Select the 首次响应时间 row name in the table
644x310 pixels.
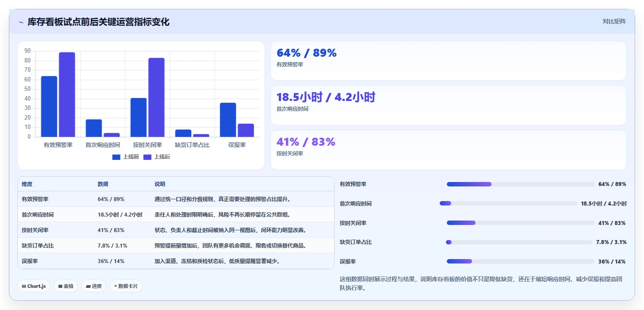click(38, 215)
